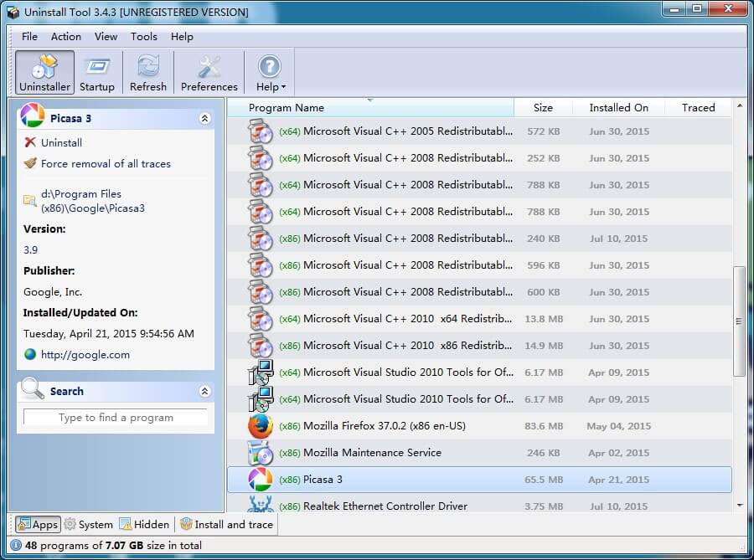Open the Help menu in the menu bar
The height and width of the screenshot is (560, 754).
(182, 37)
